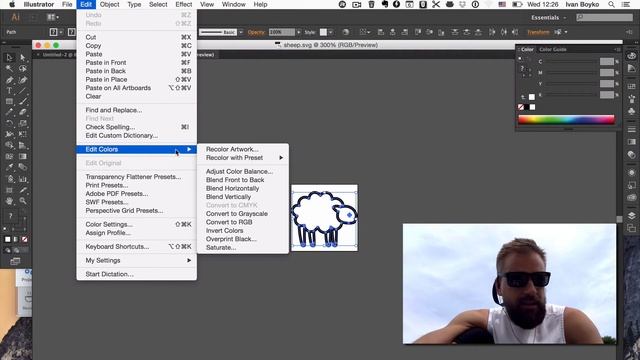Open Notification Center icon in menu bar
The height and width of the screenshot is (360, 640).
click(x=625, y=4)
